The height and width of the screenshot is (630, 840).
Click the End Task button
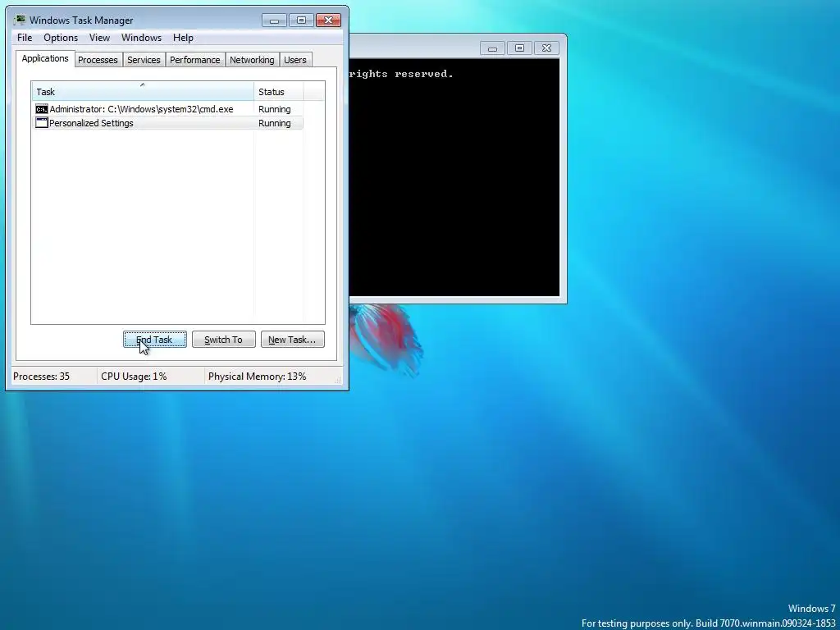[155, 340]
